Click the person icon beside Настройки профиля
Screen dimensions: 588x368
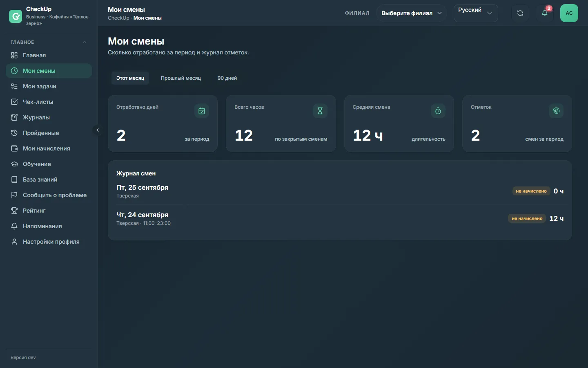14,242
